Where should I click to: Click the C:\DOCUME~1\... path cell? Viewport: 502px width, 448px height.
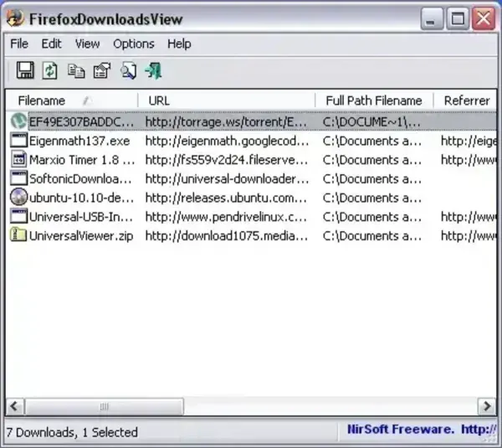[371, 121]
